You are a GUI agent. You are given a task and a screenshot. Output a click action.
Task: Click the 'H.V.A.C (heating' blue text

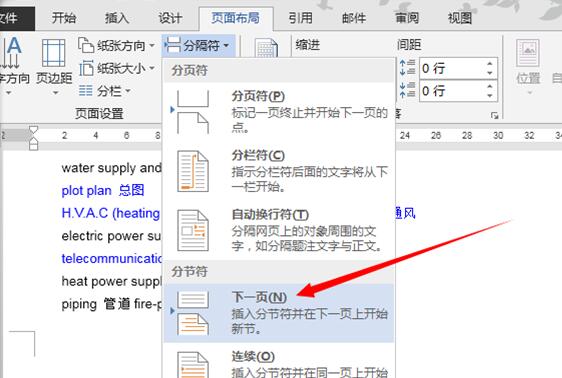[x=111, y=213]
